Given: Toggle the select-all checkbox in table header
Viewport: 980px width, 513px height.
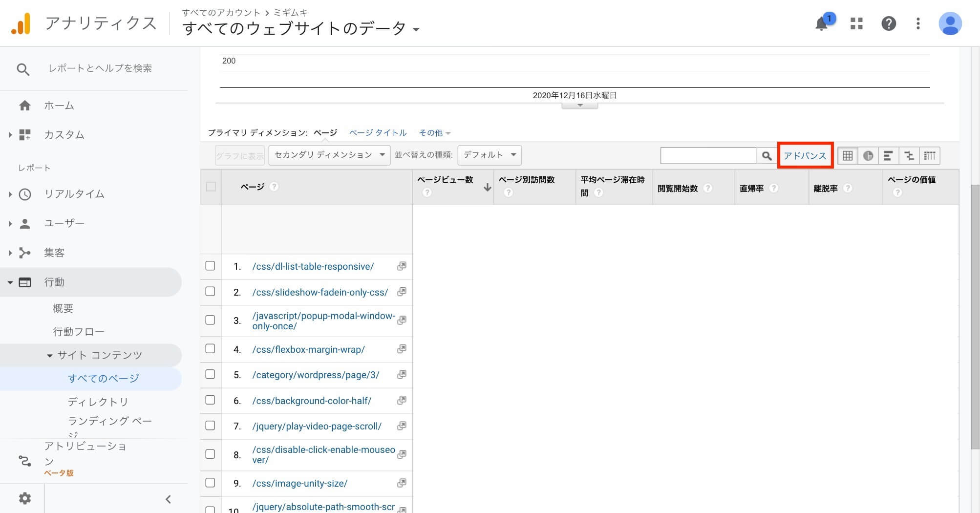Looking at the screenshot, I should (211, 187).
